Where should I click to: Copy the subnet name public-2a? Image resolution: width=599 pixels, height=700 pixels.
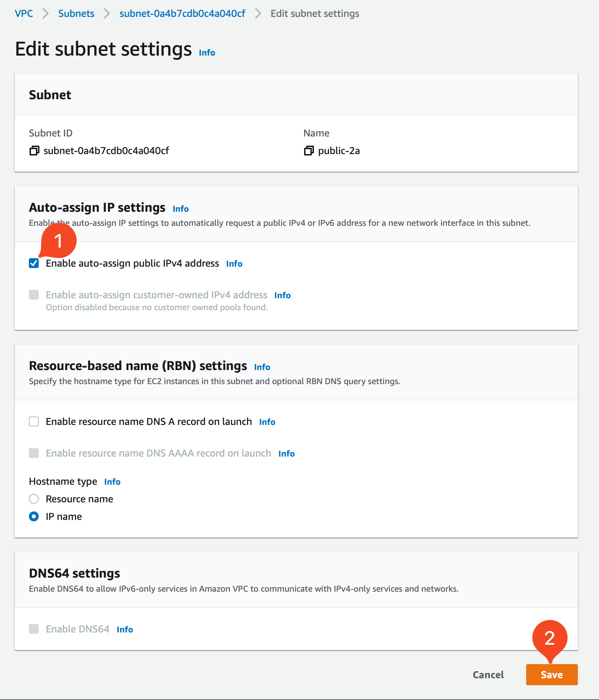308,151
